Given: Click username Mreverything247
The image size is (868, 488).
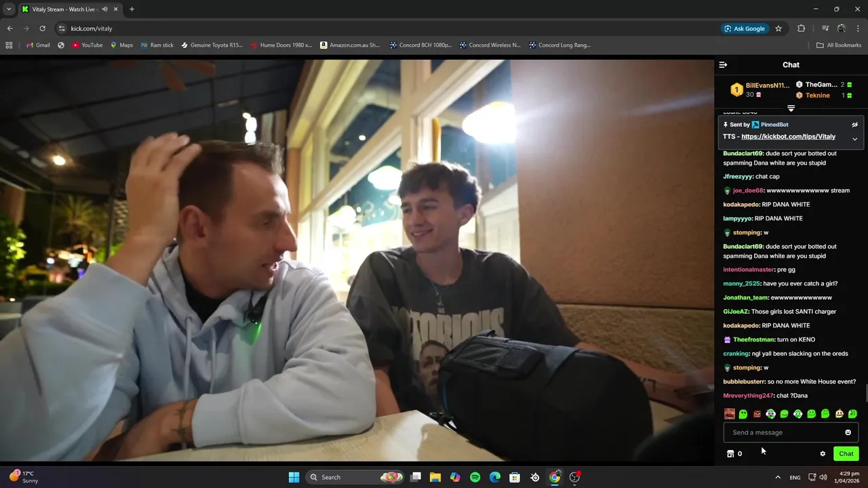Looking at the screenshot, I should [x=748, y=396].
